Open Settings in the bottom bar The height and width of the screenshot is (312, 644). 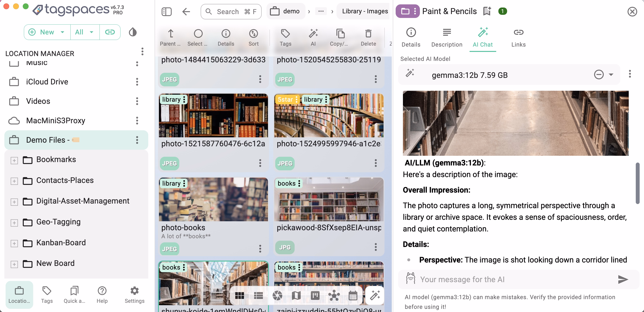(134, 295)
